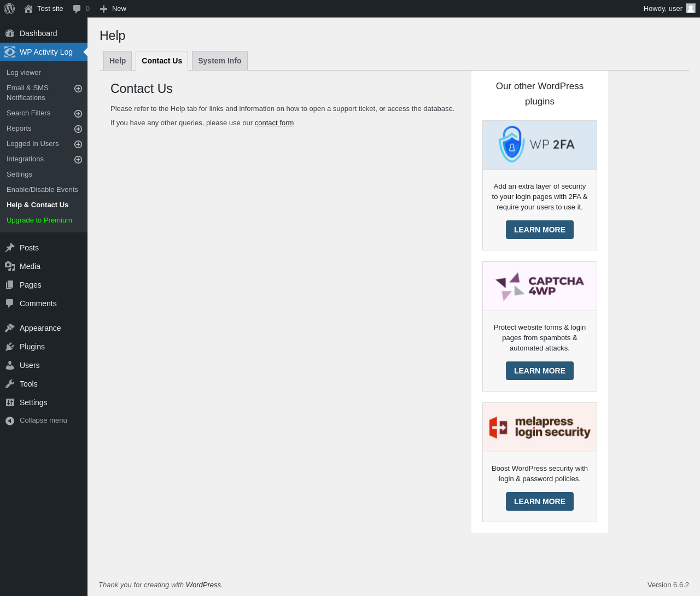This screenshot has height=596, width=700.
Task: Click the WordPress logo icon
Action: 9,9
